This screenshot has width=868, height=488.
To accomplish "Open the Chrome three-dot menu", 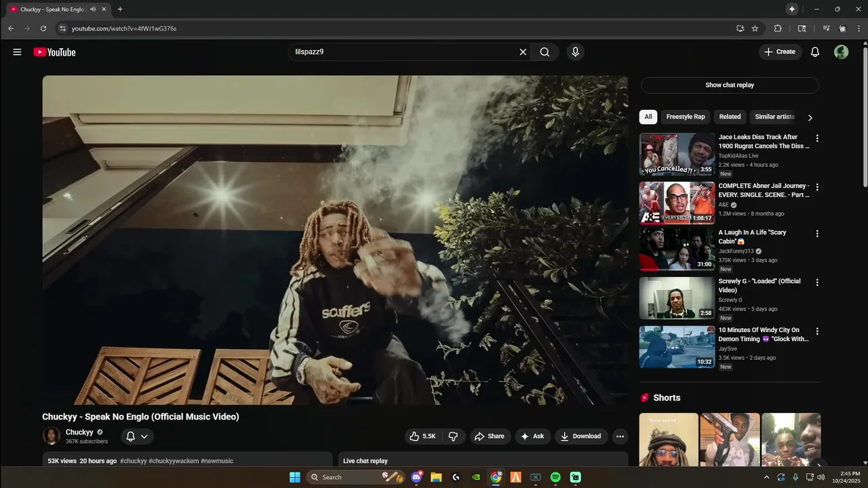I will click(859, 28).
